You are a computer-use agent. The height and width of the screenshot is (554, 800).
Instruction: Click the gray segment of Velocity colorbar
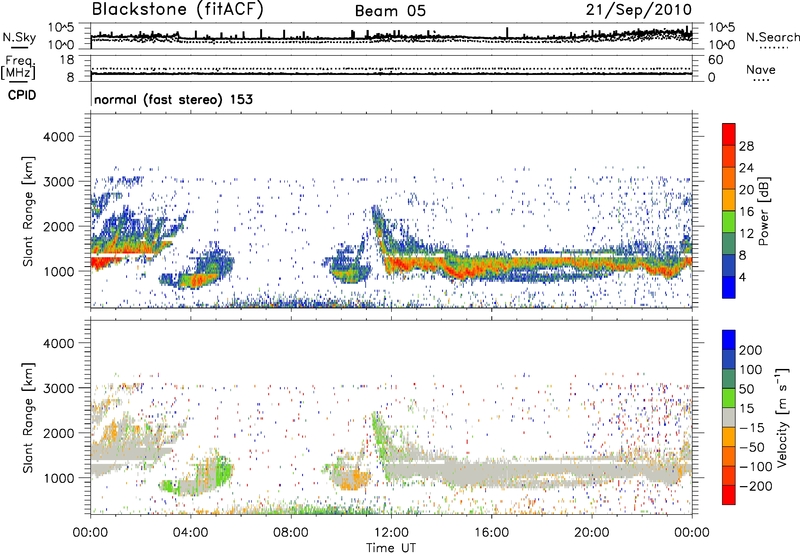(729, 418)
